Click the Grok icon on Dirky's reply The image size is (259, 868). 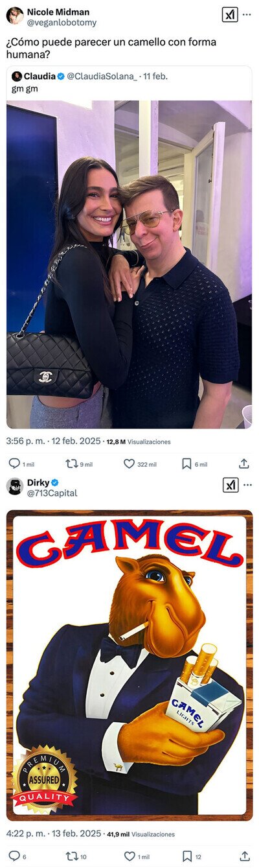(230, 485)
